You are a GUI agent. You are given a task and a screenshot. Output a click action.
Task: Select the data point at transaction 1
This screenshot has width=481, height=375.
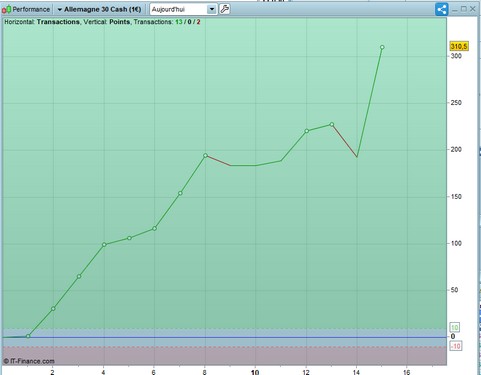pos(28,336)
